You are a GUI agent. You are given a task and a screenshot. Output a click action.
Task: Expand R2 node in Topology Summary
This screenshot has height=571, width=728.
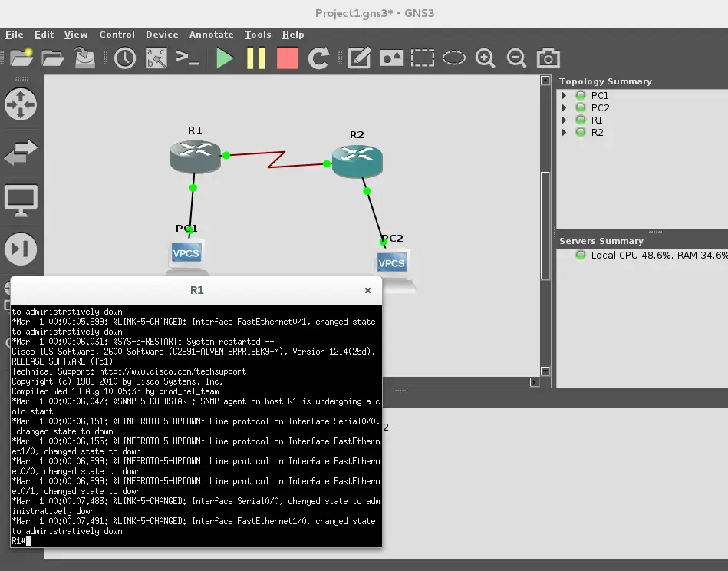click(565, 133)
